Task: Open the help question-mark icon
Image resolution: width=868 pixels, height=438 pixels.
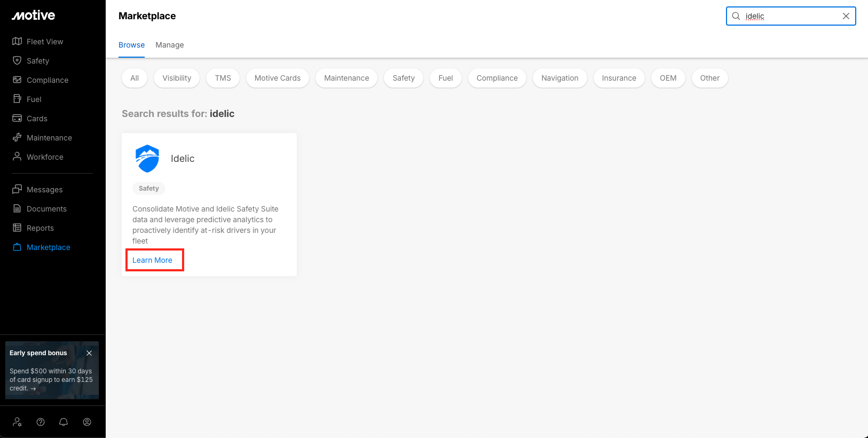Action: tap(41, 422)
